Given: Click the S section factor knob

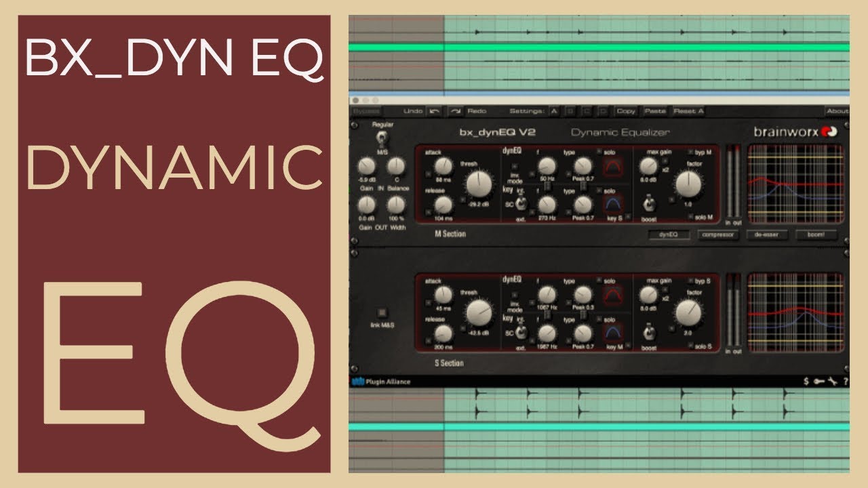Looking at the screenshot, I should 689,312.
